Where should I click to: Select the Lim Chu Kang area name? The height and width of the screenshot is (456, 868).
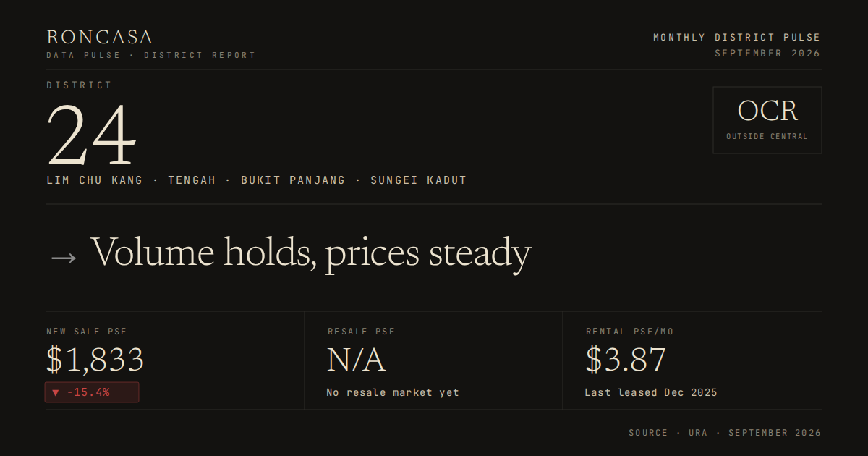point(94,180)
